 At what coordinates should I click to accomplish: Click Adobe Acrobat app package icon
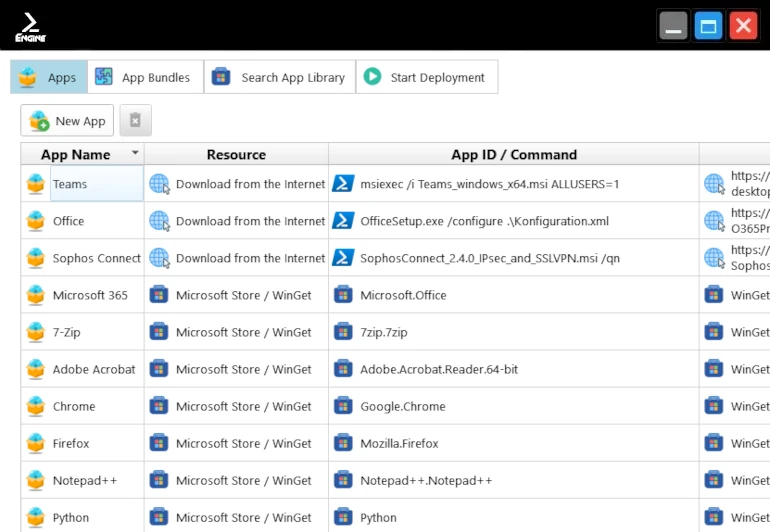click(36, 369)
